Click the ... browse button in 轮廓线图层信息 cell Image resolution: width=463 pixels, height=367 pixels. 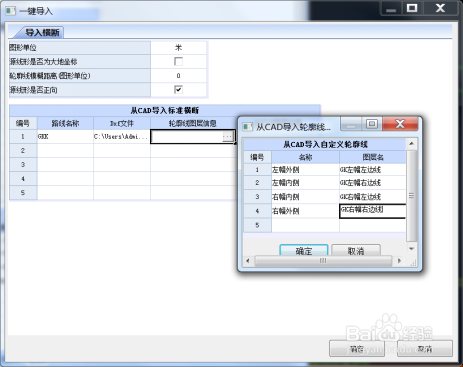coord(228,136)
